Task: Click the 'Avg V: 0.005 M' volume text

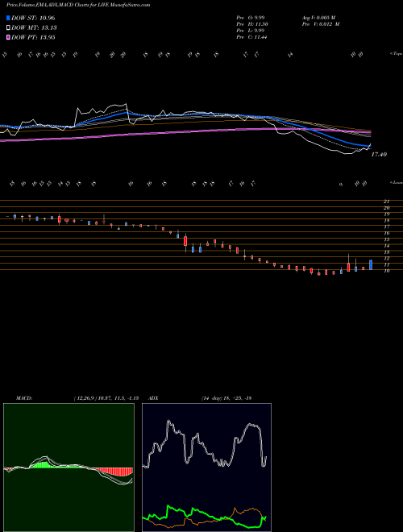Action: click(x=318, y=17)
